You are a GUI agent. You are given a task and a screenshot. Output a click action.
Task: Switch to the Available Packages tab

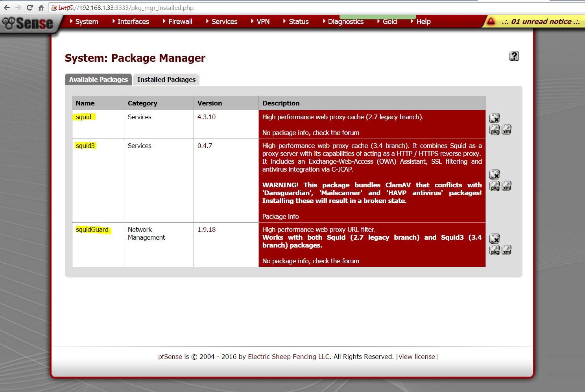pos(98,80)
